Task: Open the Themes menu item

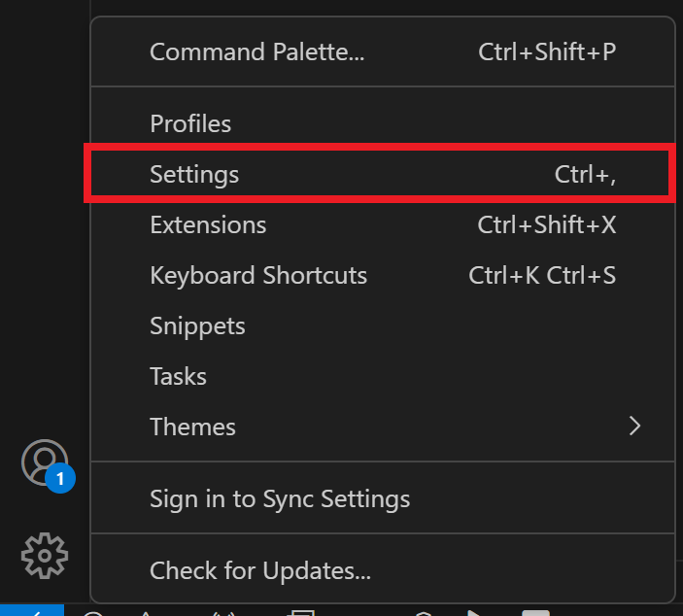Action: tap(192, 427)
